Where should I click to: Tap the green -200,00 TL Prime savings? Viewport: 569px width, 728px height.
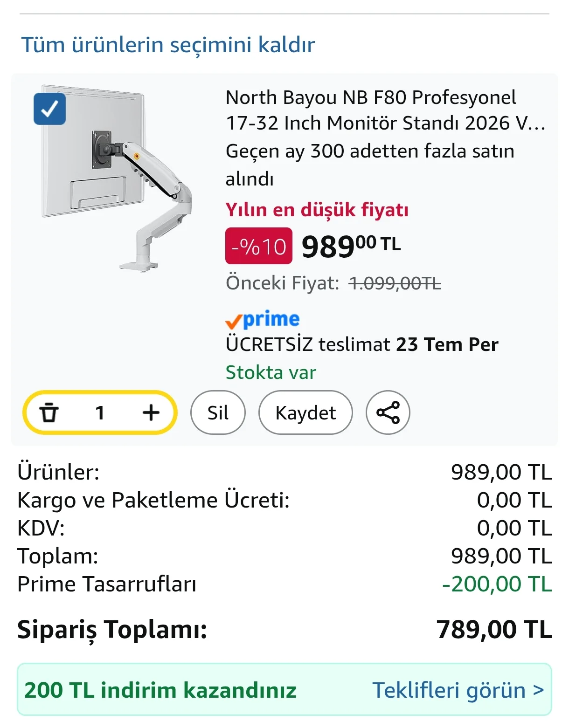point(497,584)
